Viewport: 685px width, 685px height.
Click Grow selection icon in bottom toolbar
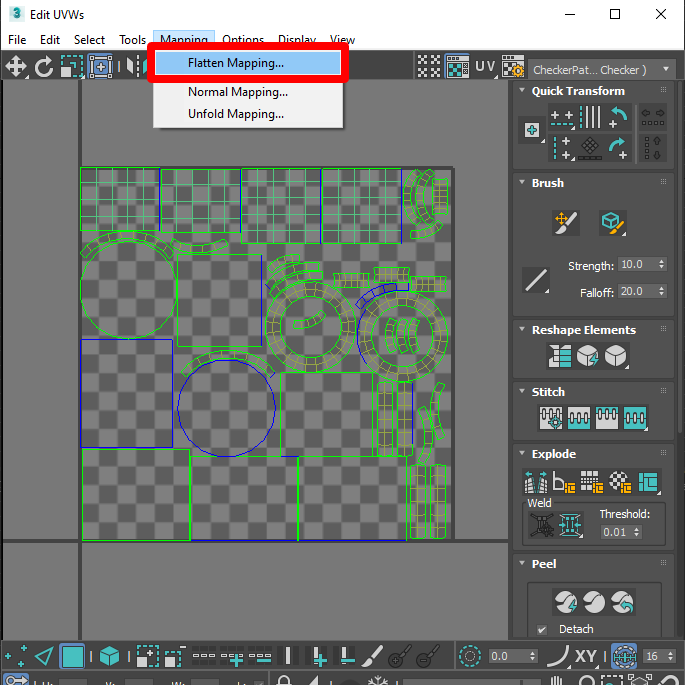click(147, 656)
